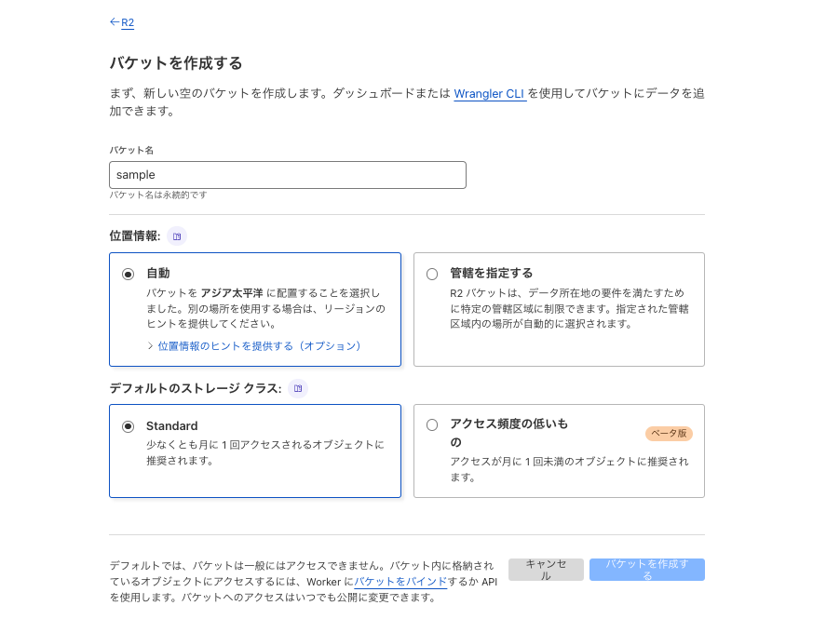The height and width of the screenshot is (619, 840).
Task: Select the Standard storage class radio
Action: pyautogui.click(x=128, y=426)
